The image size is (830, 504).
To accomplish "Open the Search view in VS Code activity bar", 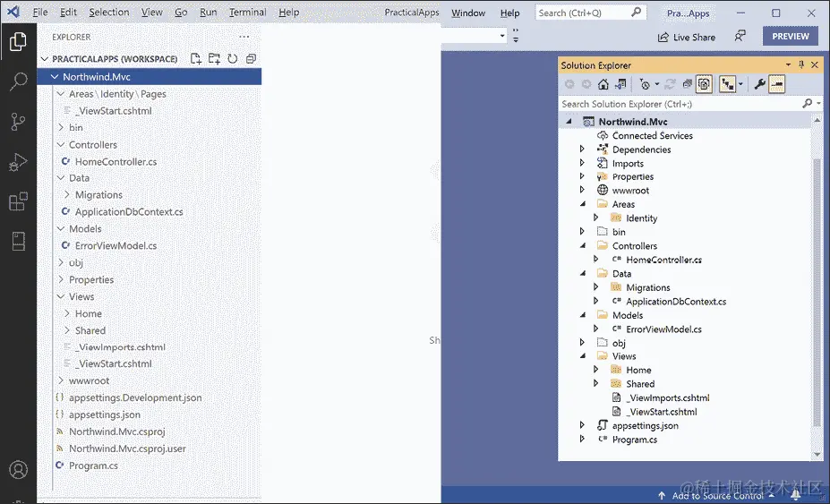I will coord(18,81).
